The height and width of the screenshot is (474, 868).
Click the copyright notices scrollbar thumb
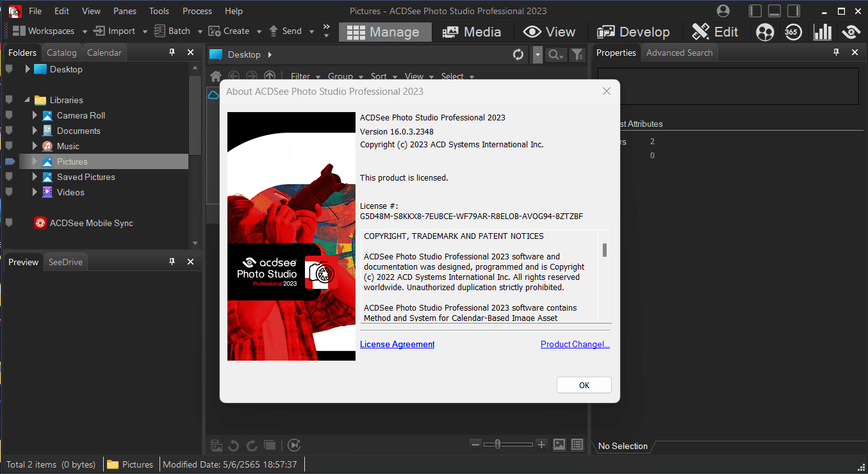coord(604,250)
